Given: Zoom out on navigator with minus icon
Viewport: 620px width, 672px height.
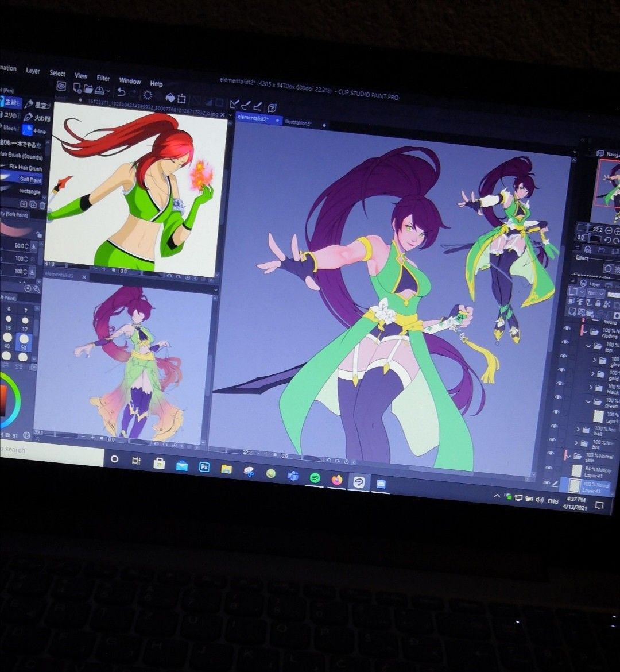Looking at the screenshot, I should coord(609,230).
